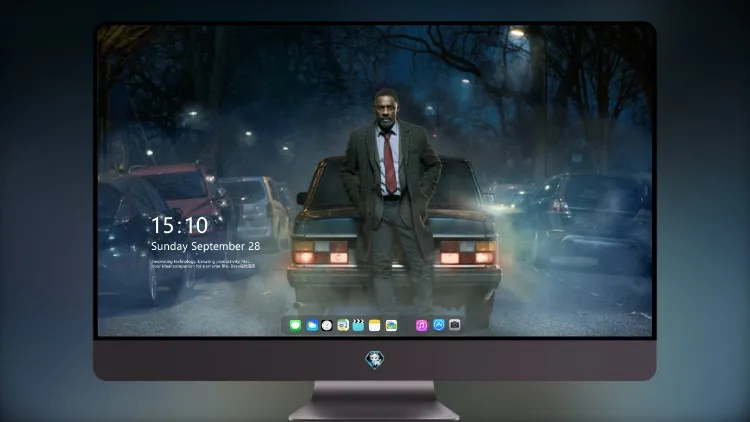This screenshot has width=750, height=422.
Task: Launch the yellow Notes app in dock
Action: (375, 325)
